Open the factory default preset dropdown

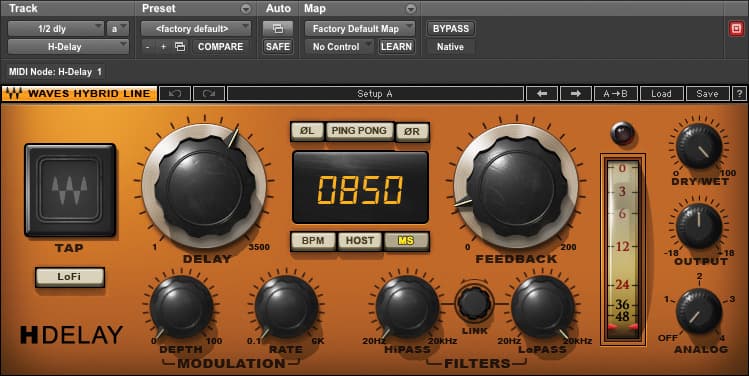click(x=196, y=29)
